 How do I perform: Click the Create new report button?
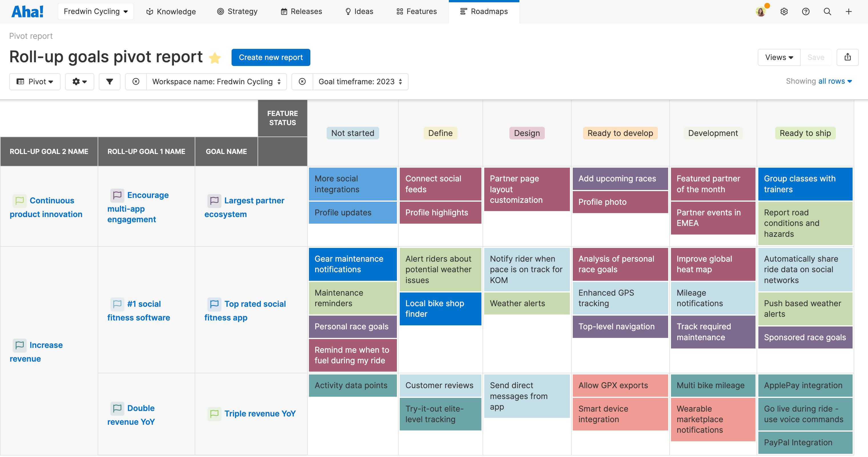coord(271,57)
